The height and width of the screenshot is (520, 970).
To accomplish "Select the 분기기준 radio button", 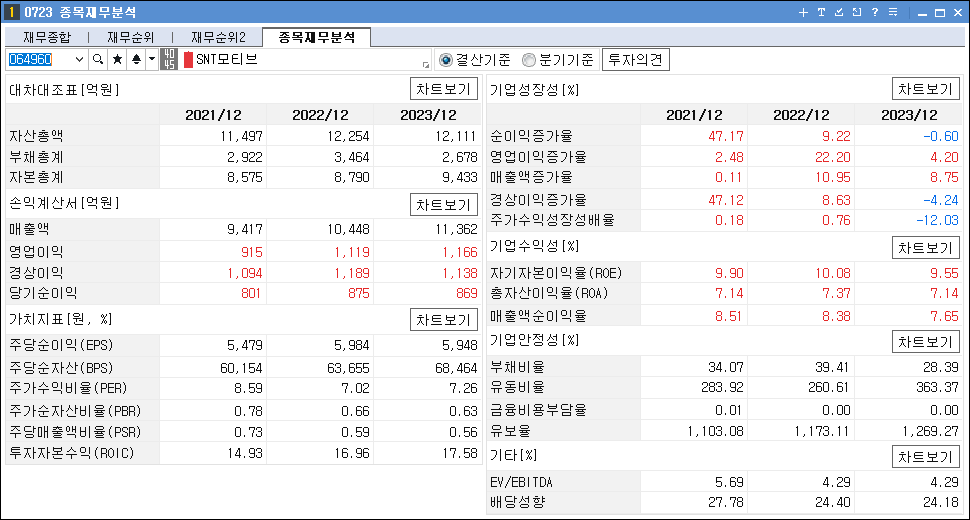I will click(528, 60).
